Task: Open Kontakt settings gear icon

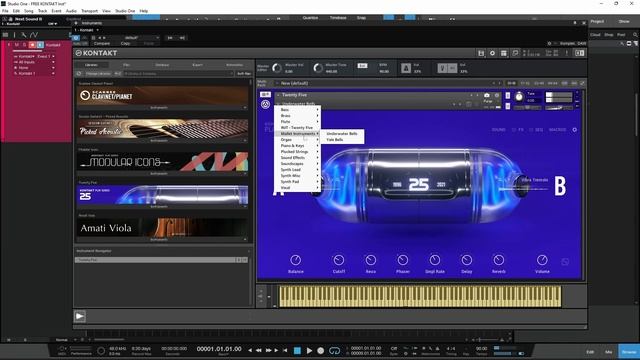Action: [x=492, y=53]
